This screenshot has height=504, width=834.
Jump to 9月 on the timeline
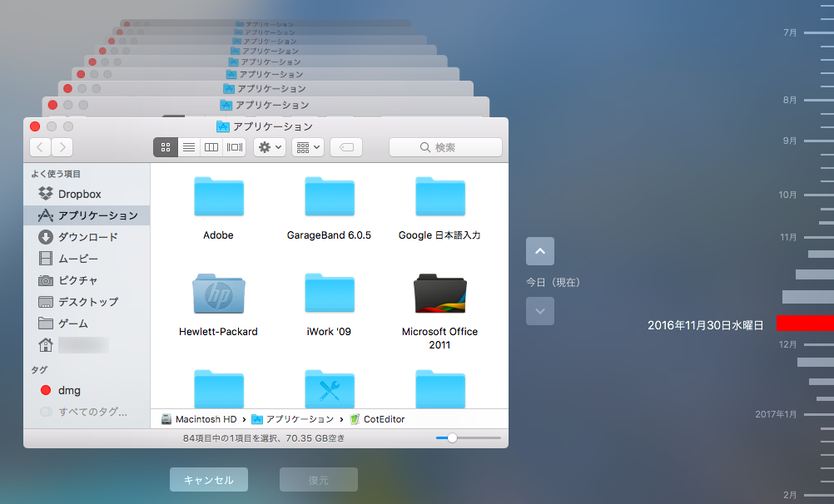tap(790, 141)
